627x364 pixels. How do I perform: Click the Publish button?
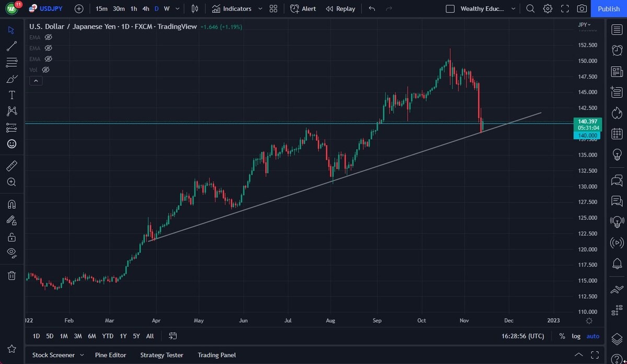click(608, 8)
